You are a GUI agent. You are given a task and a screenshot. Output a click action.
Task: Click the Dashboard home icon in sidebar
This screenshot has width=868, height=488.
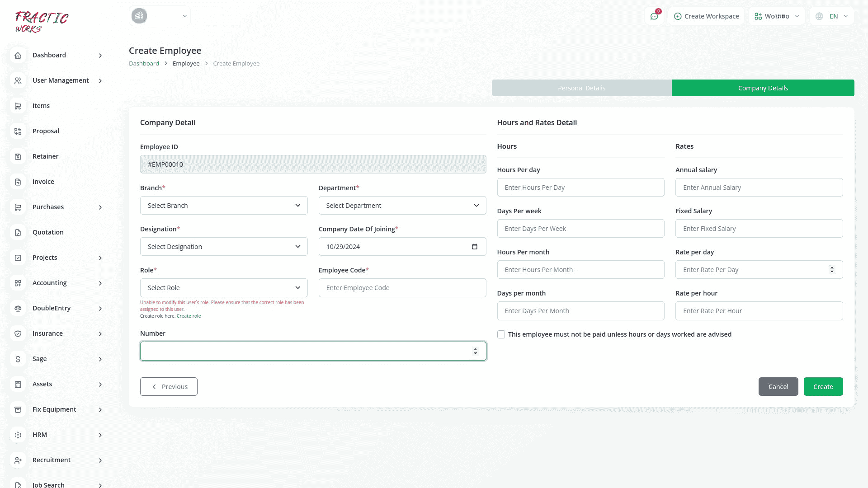coord(18,55)
